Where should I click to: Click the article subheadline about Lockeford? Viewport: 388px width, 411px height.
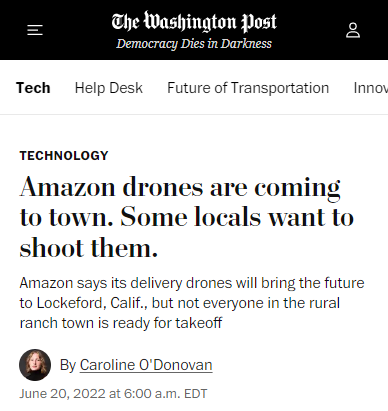(x=192, y=303)
